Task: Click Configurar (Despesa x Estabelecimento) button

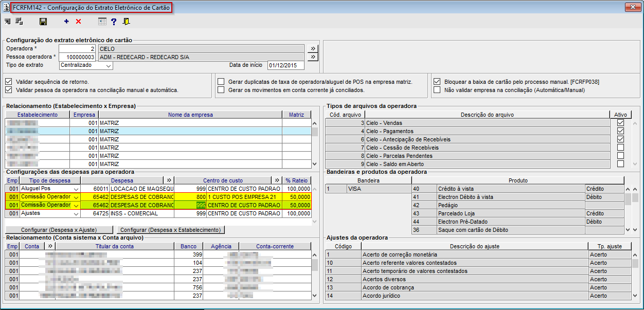Action: (x=171, y=230)
